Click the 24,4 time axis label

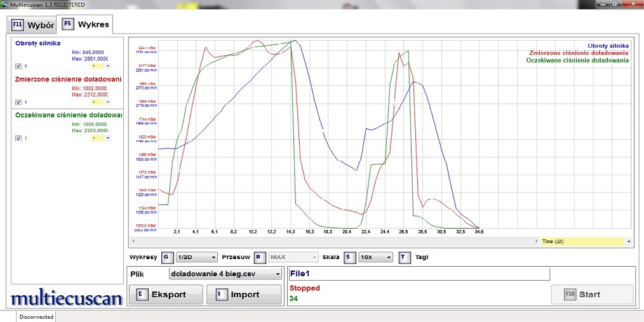point(384,232)
